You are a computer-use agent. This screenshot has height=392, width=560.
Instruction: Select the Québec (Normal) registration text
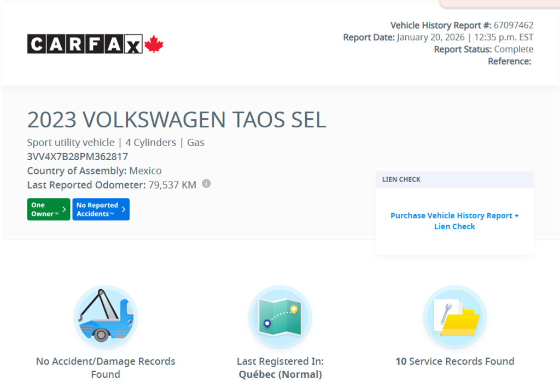pyautogui.click(x=280, y=374)
